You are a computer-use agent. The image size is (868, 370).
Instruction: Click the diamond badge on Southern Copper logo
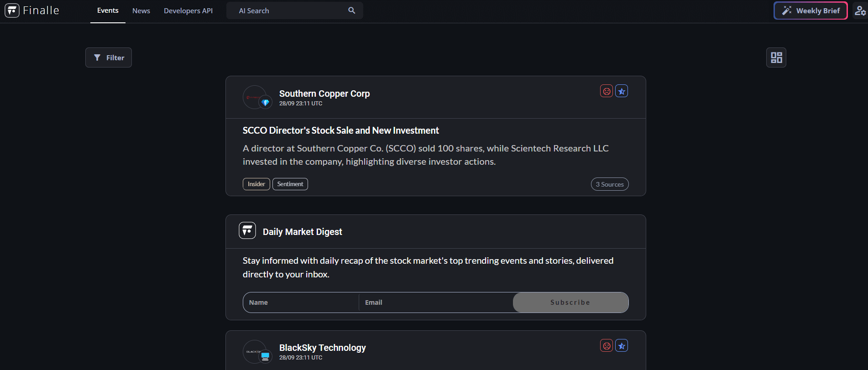point(266,103)
